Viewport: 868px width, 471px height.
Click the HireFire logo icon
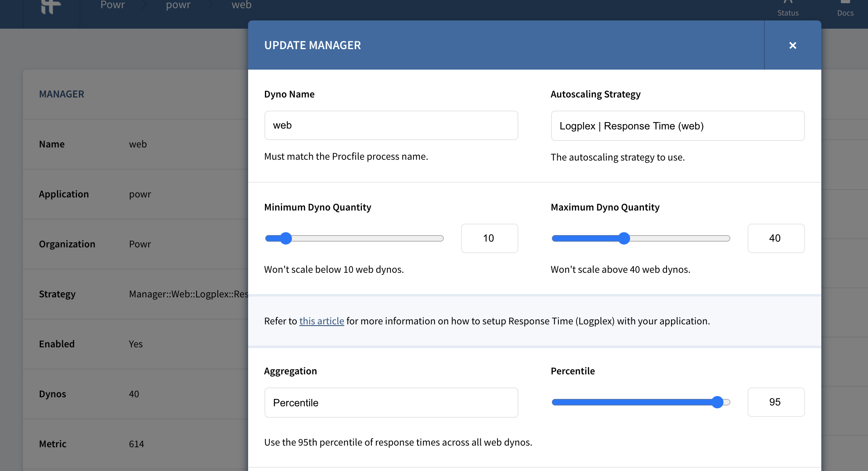51,6
